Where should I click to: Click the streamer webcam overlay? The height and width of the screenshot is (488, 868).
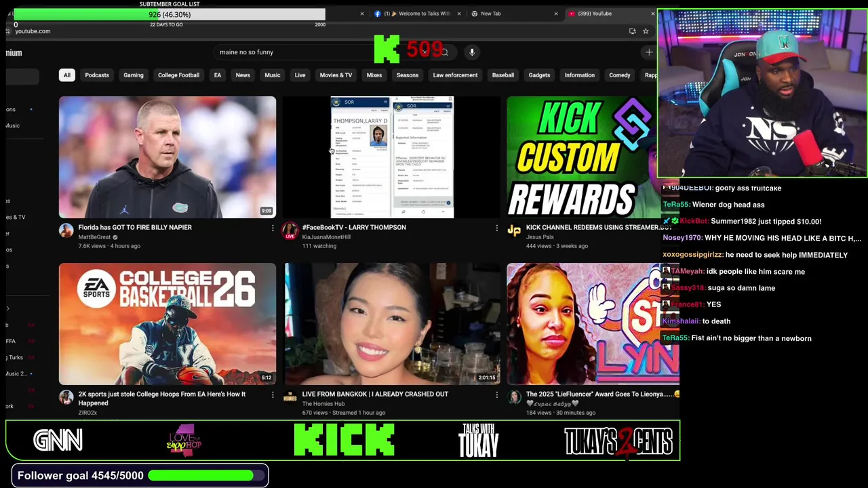tap(762, 94)
